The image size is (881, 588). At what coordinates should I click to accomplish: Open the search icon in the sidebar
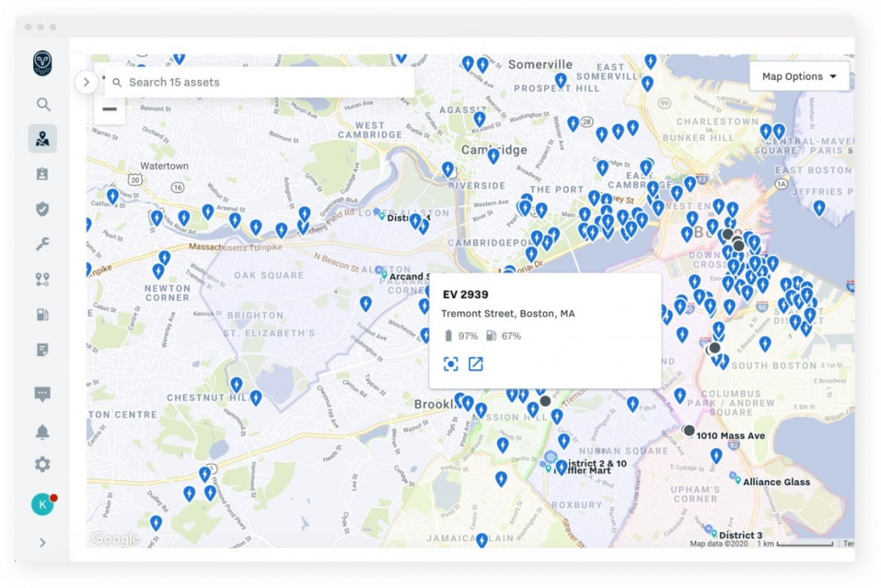coord(43,104)
